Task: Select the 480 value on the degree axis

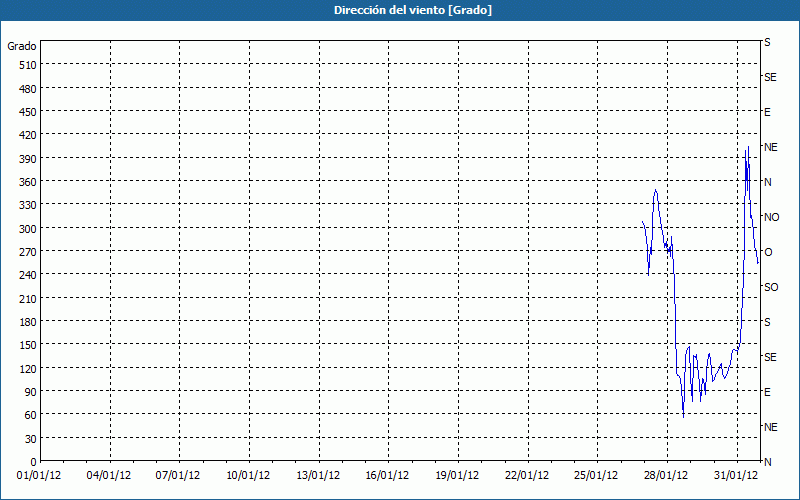Action: pos(29,89)
